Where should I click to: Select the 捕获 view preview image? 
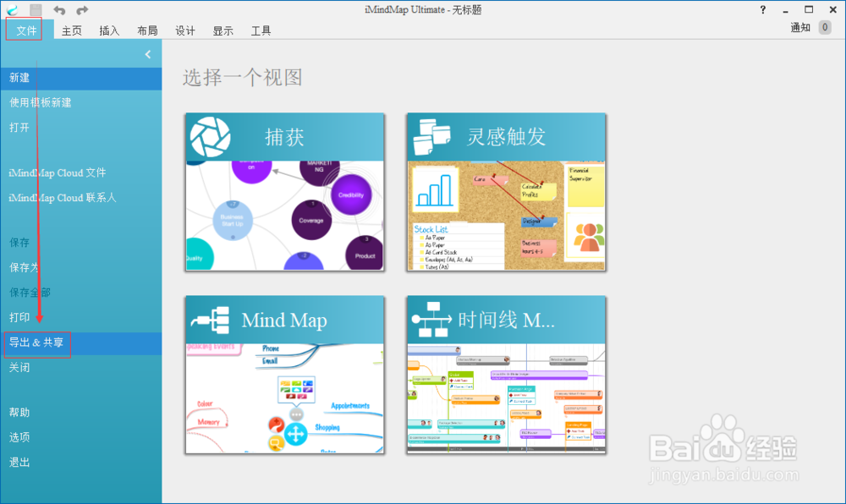(285, 216)
